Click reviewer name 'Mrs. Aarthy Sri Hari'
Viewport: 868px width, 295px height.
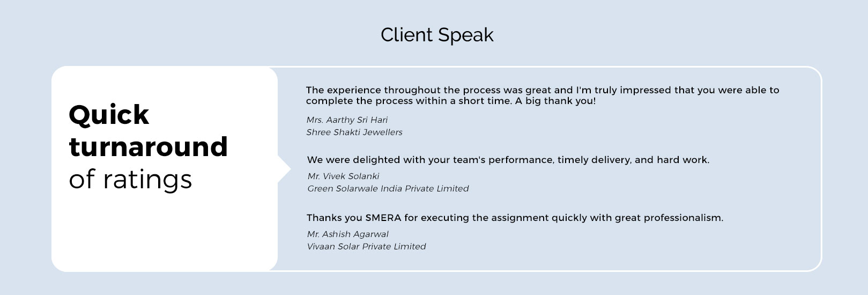[347, 120]
